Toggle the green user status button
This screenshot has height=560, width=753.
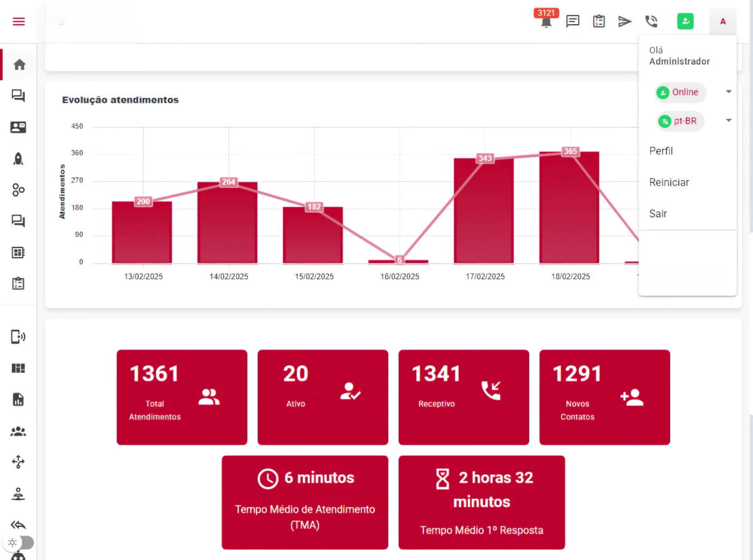coord(685,22)
